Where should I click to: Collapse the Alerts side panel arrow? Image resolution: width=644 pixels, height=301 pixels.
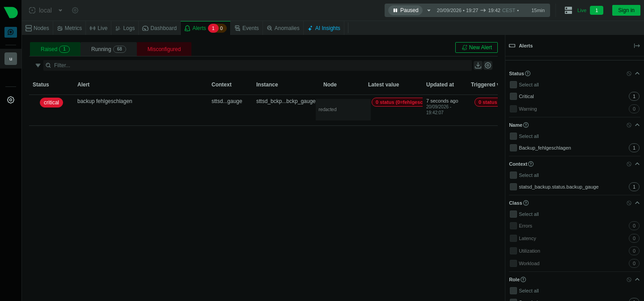[637, 46]
